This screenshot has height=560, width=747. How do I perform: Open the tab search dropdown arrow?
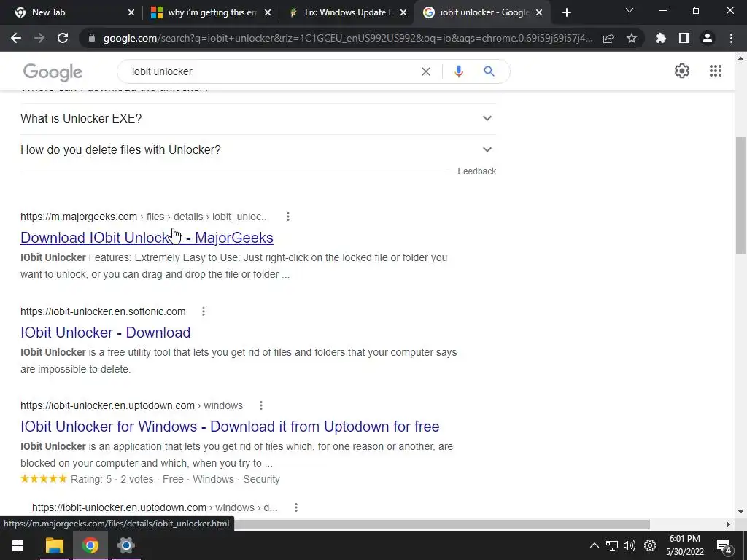click(630, 10)
